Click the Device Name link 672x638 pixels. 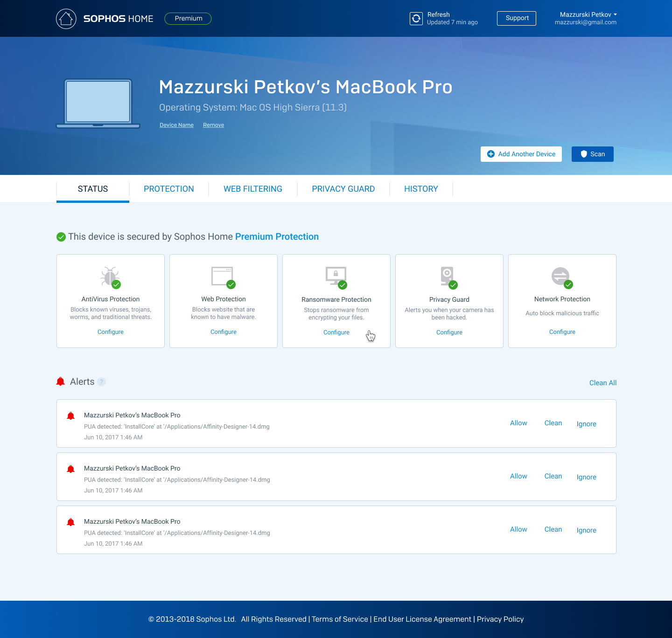[x=176, y=125]
